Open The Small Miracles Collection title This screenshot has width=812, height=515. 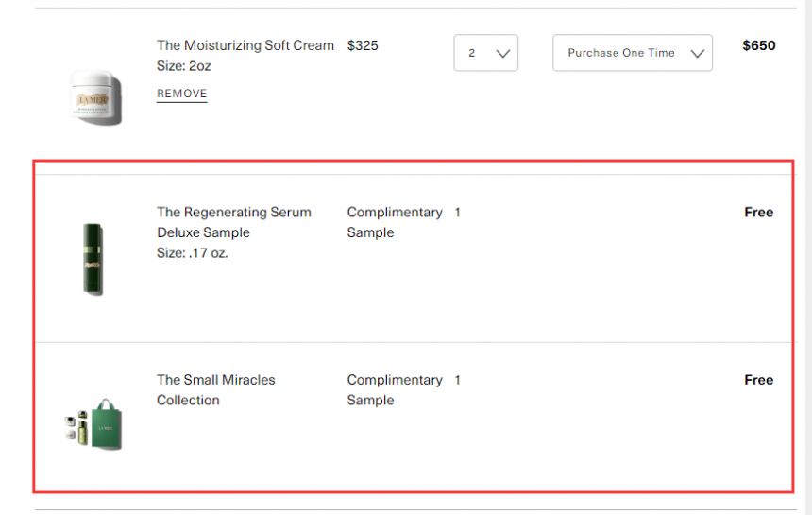click(216, 389)
